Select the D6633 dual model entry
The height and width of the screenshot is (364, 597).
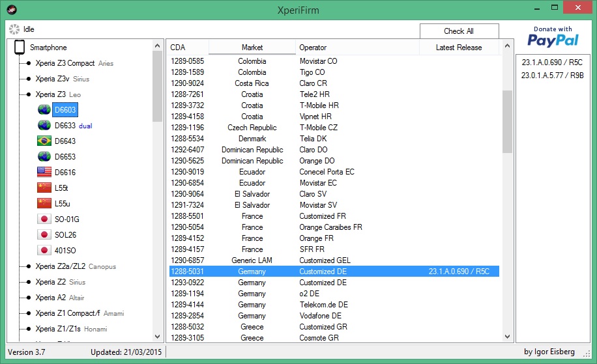(73, 126)
